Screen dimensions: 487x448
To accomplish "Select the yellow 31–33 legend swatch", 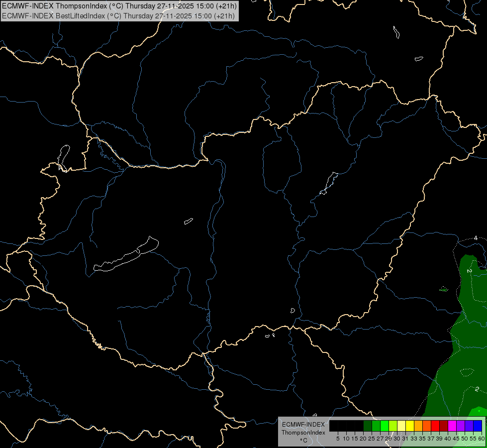I will (410, 426).
